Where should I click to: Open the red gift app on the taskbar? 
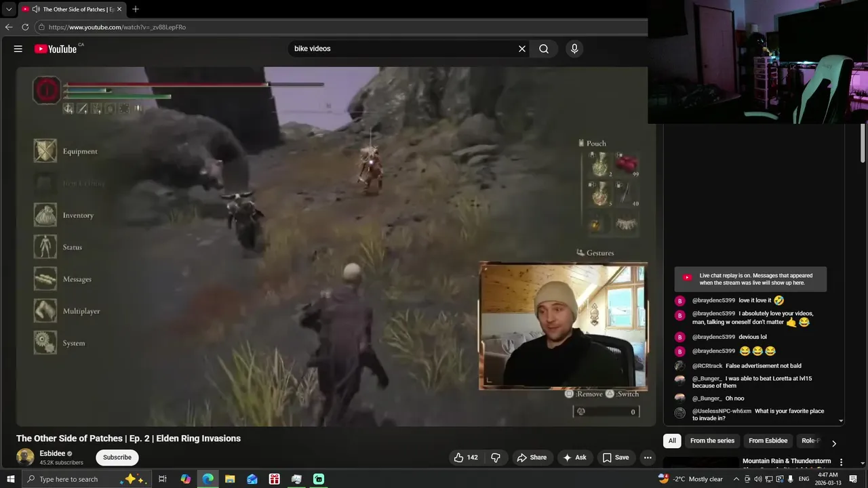coord(274,479)
